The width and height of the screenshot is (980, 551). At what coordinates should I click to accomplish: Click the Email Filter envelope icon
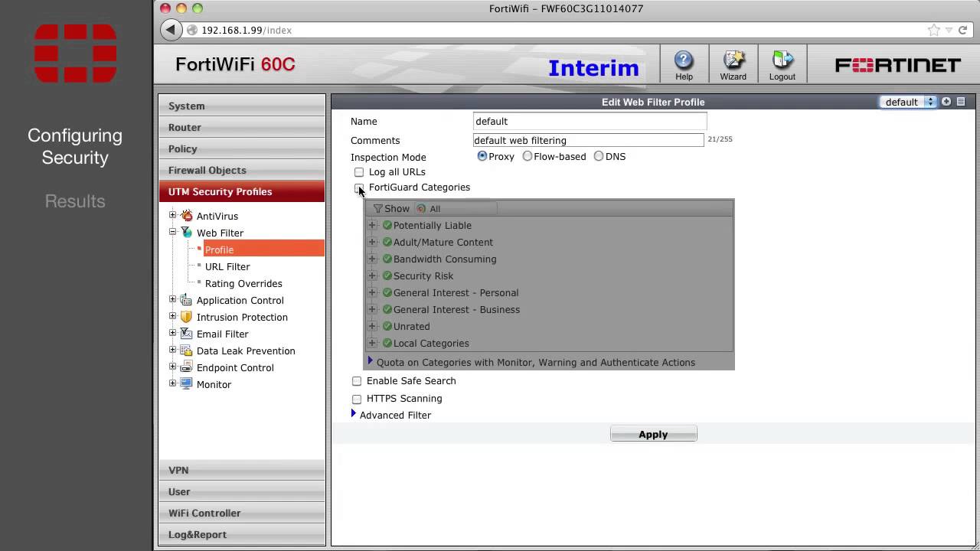coord(186,334)
